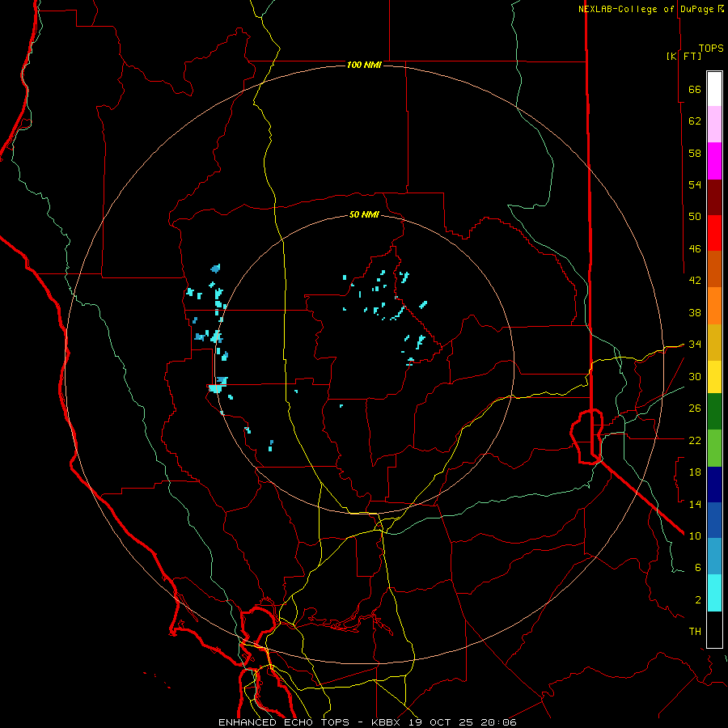Pick the navy blue band in the legend
Viewport: 728px width, 728px height.
[714, 485]
